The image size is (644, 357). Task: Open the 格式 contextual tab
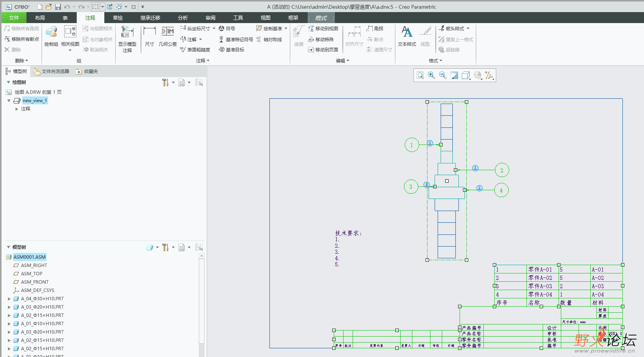click(321, 18)
